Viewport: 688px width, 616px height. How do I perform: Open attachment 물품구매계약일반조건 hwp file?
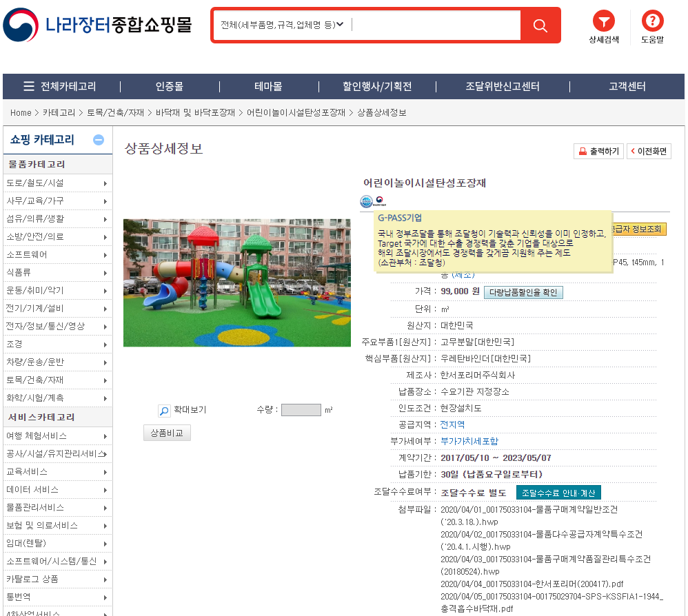tap(529, 515)
